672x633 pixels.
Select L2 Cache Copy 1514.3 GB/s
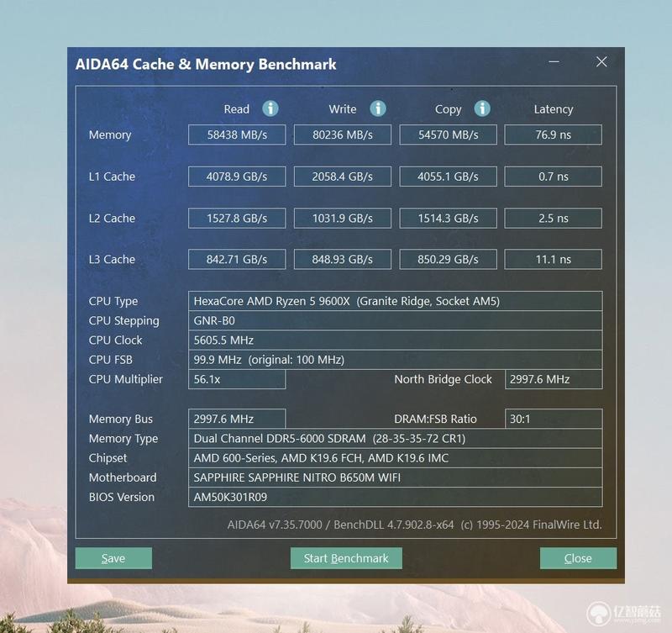pyautogui.click(x=449, y=219)
